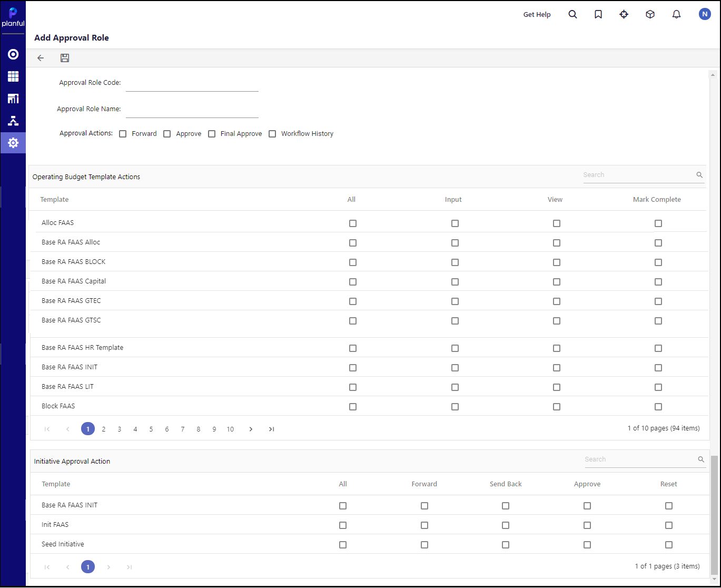This screenshot has width=721, height=588.
Task: Check Approve for Base RA FAAS INIT initiative
Action: coord(587,506)
